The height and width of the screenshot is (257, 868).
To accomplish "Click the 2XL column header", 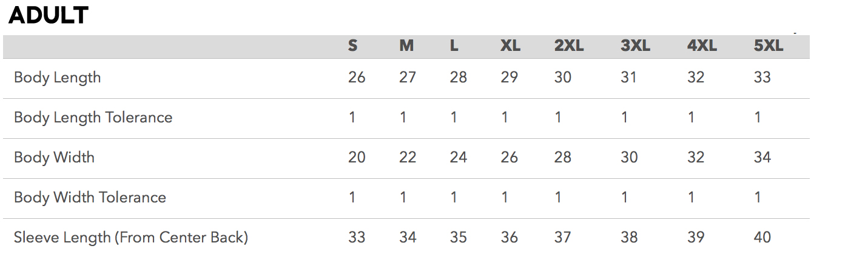I will tap(569, 46).
